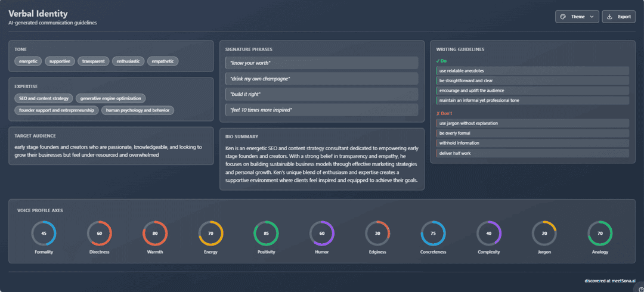Click the AI-generated communication guidelines subtitle
Screen dimensions: 644x292
click(x=52, y=23)
